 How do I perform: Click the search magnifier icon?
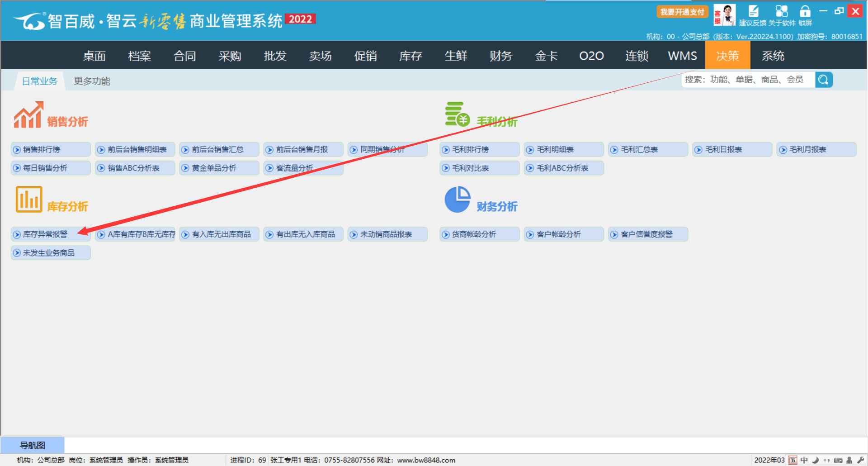point(823,80)
